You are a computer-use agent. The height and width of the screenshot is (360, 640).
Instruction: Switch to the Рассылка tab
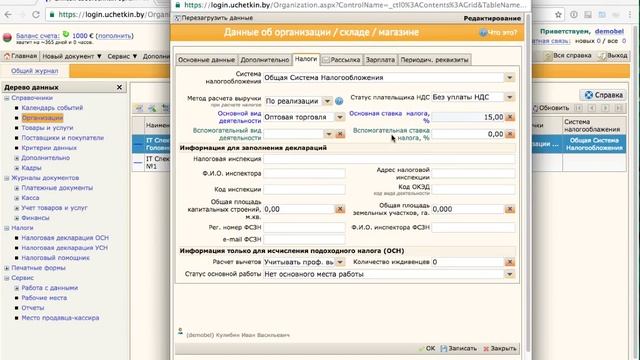(x=342, y=60)
